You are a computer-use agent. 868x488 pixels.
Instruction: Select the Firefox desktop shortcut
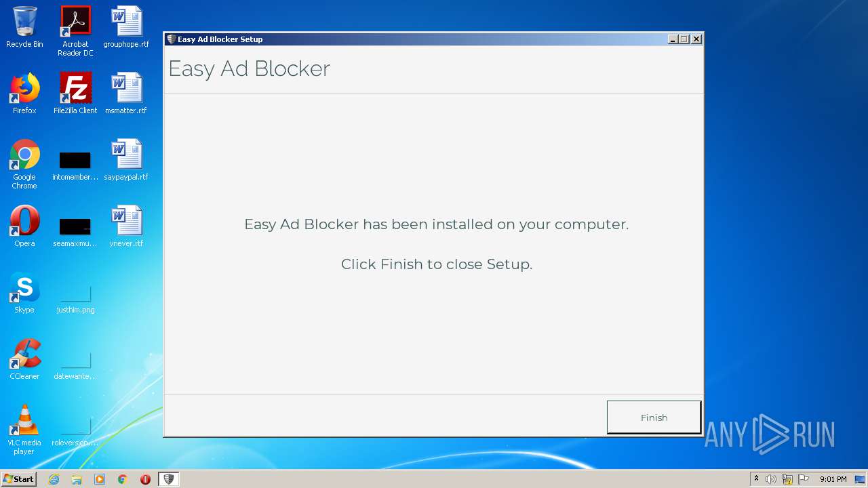tap(24, 94)
